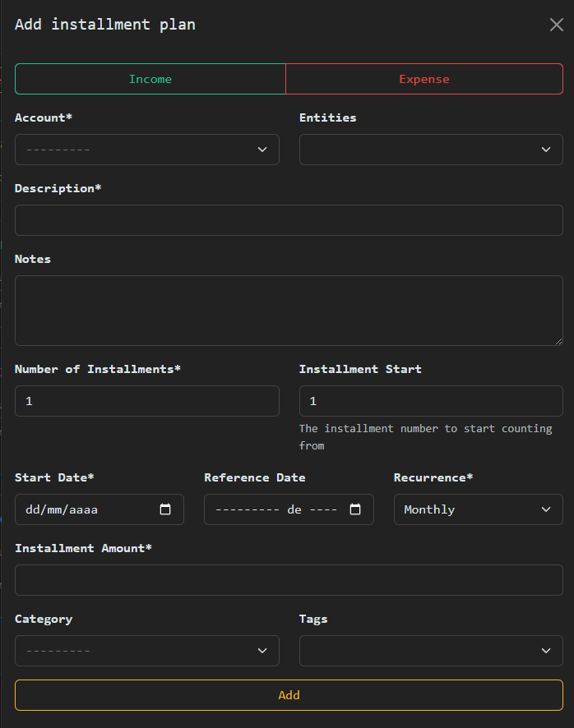Click the Start Date dd/mm/aaaa text
The image size is (574, 728).
click(x=62, y=509)
